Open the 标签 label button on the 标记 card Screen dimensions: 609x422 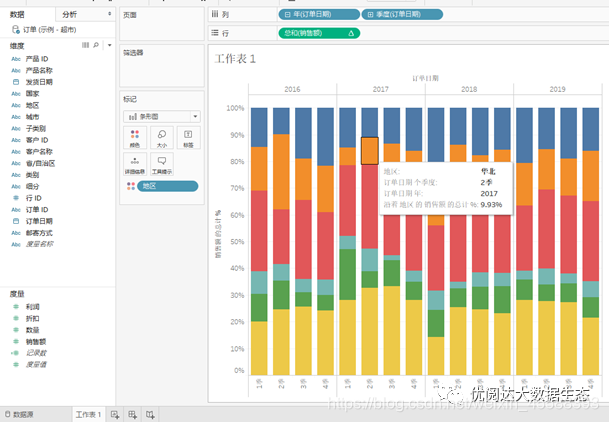pyautogui.click(x=188, y=137)
